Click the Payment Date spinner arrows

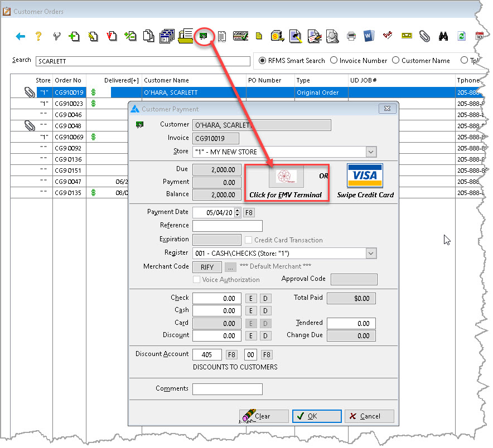pyautogui.click(x=238, y=212)
